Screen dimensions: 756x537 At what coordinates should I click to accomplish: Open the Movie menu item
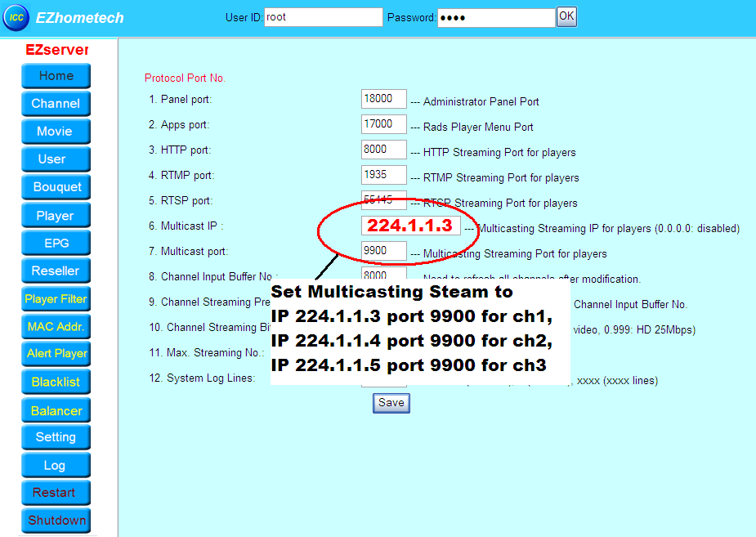[x=56, y=132]
